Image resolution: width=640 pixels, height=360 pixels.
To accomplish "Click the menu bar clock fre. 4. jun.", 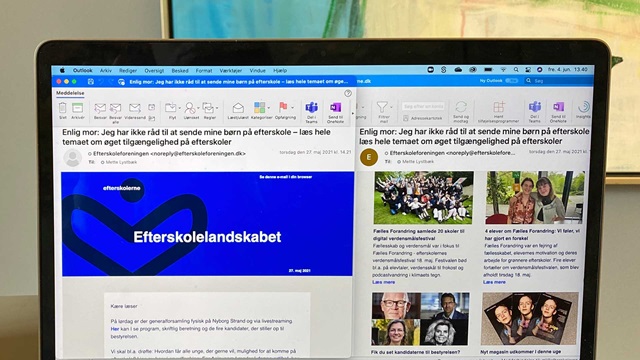I will click(x=567, y=70).
